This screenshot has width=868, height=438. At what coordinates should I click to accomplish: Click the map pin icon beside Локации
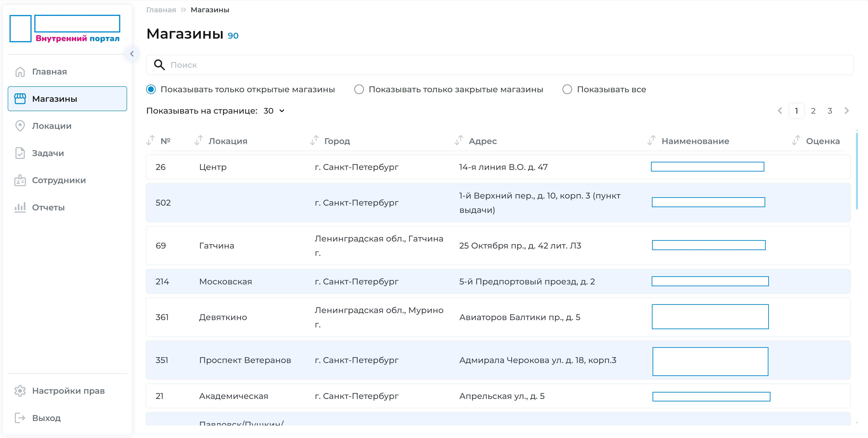20,126
